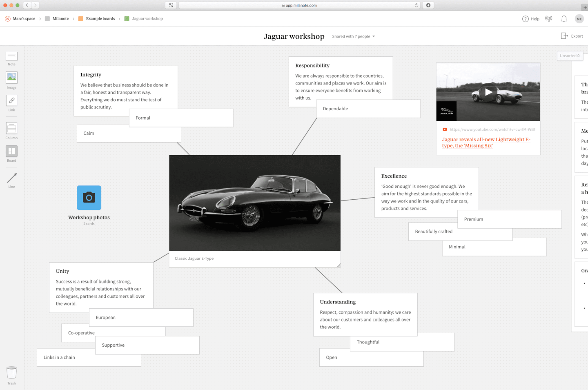Edit the Classic Jaguar E-Type caption
This screenshot has width=588, height=390.
click(x=194, y=259)
